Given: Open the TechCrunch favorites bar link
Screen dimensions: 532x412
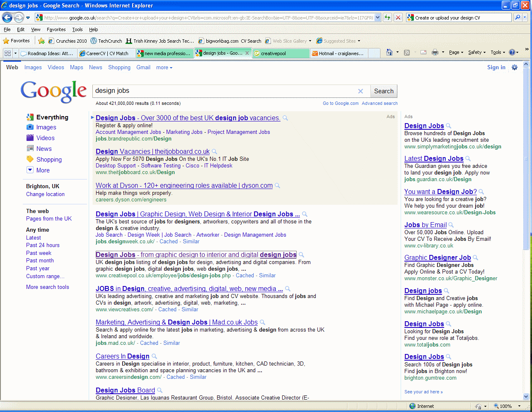Looking at the screenshot, I should [x=106, y=41].
